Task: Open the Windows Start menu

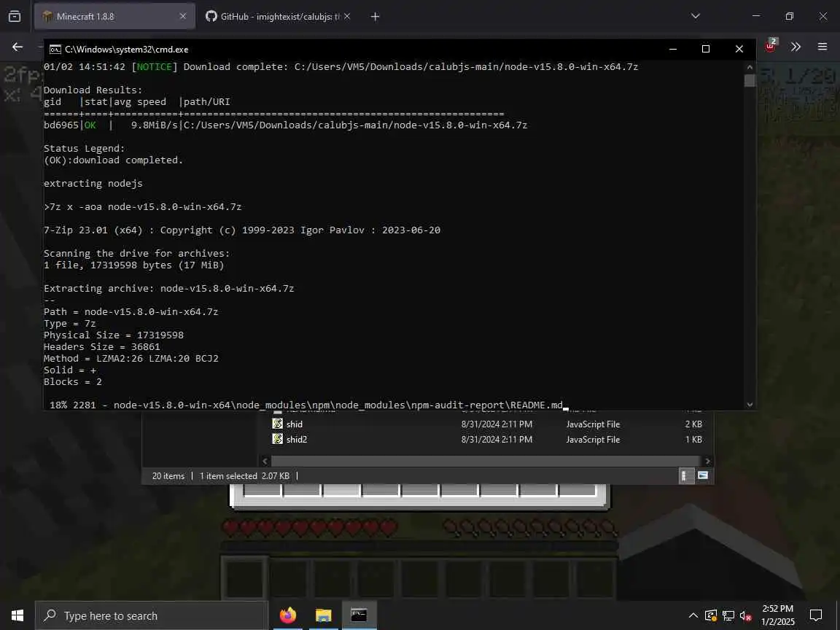Action: [x=17, y=615]
